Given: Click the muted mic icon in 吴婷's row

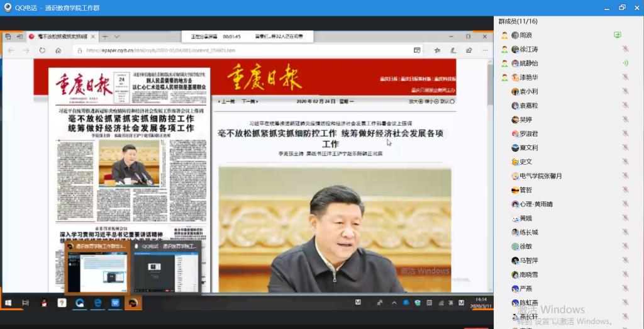Looking at the screenshot, I should (625, 120).
